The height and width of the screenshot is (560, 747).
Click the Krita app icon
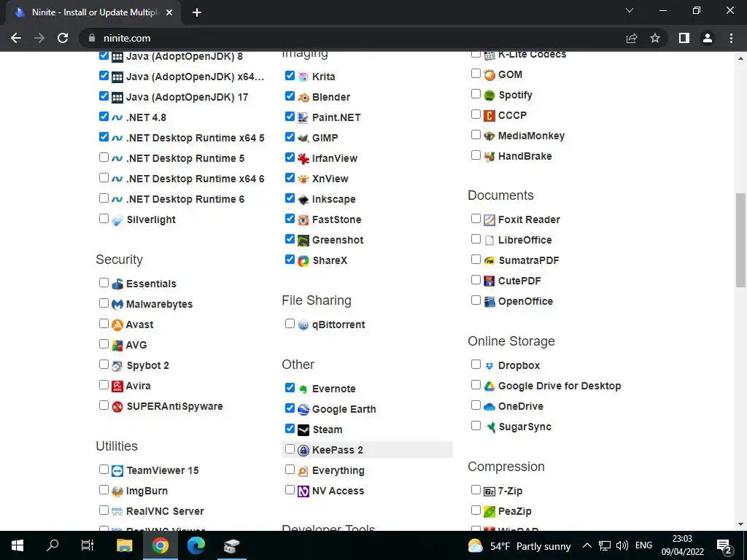[x=303, y=77]
